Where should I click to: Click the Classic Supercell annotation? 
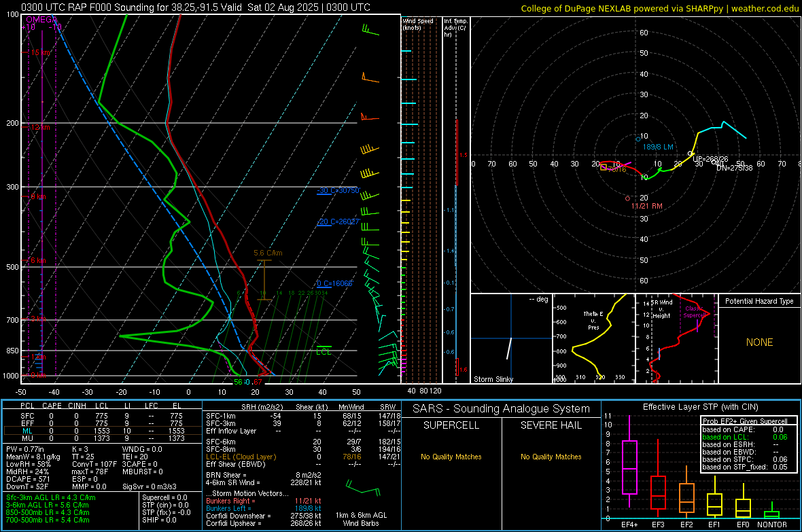coord(694,312)
